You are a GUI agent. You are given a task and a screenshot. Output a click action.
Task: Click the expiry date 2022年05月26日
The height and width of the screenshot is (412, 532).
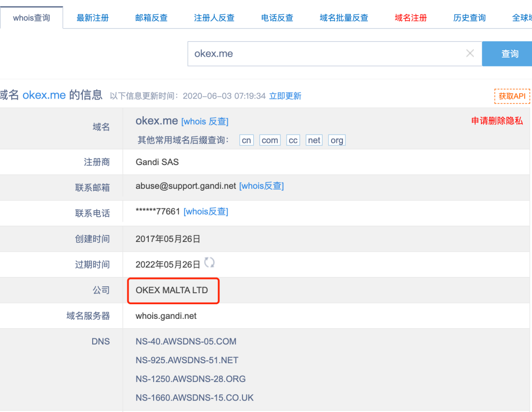click(x=168, y=264)
